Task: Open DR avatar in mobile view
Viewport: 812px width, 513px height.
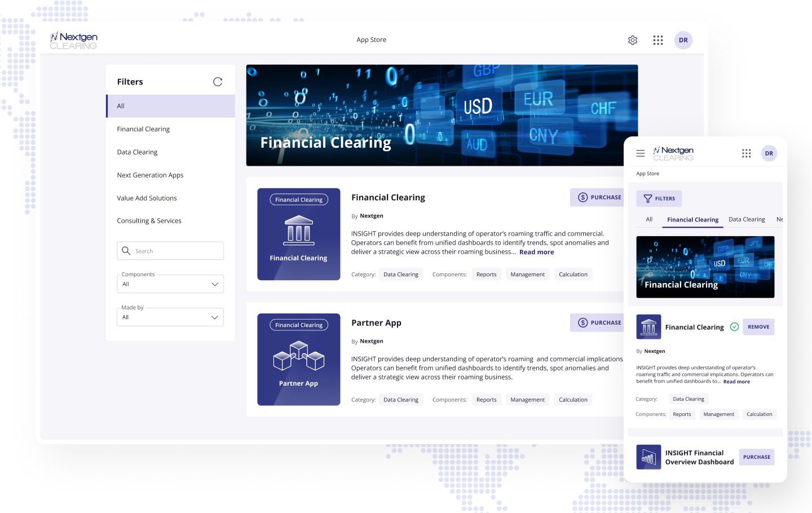Action: coord(769,153)
